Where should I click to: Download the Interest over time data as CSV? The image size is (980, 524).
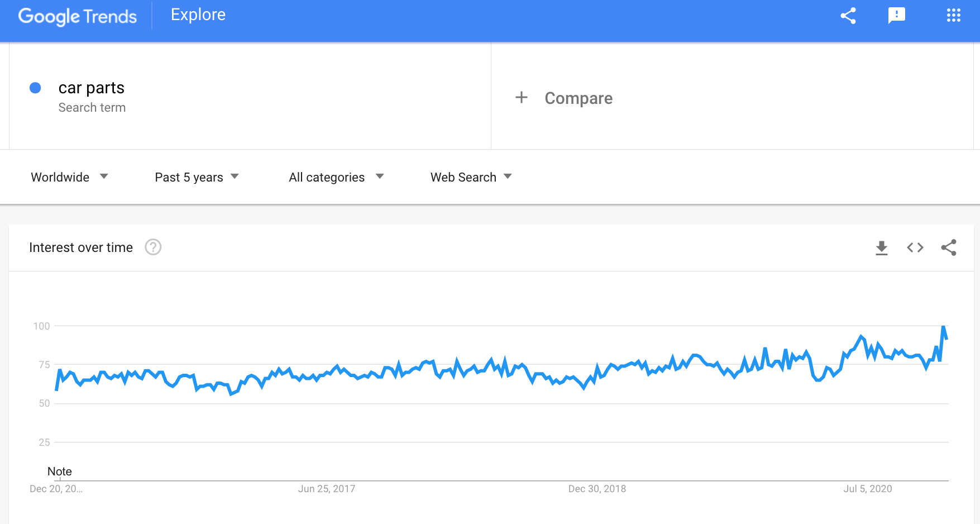pos(882,247)
